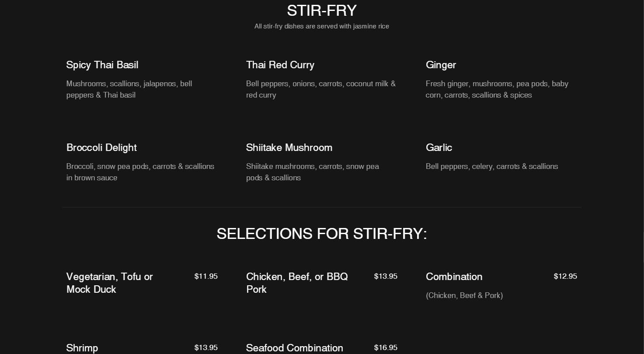Select the Vegetarian, Tofu or Mock Duck option
The width and height of the screenshot is (644, 354).
pyautogui.click(x=110, y=283)
